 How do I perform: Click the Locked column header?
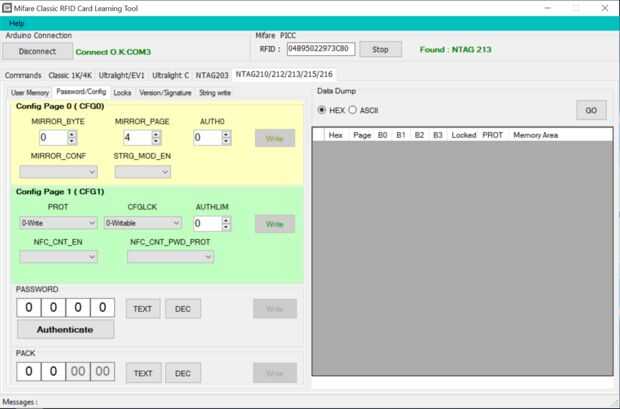tap(464, 135)
